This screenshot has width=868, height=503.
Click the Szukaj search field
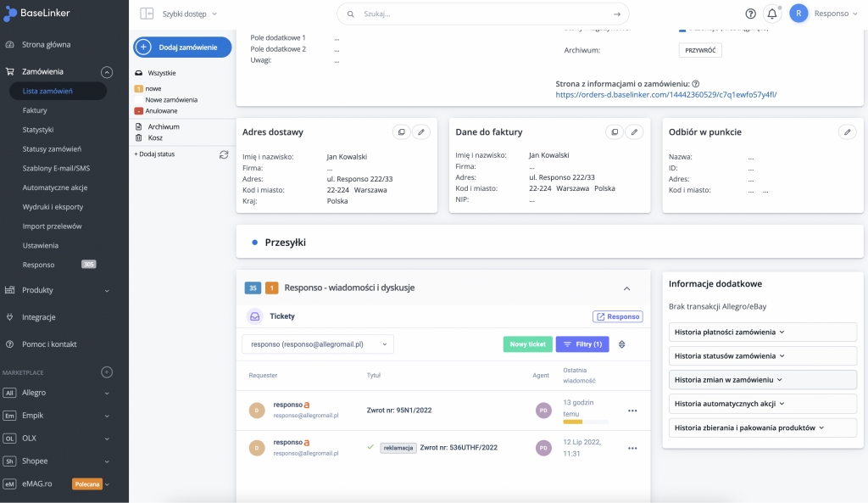point(483,14)
